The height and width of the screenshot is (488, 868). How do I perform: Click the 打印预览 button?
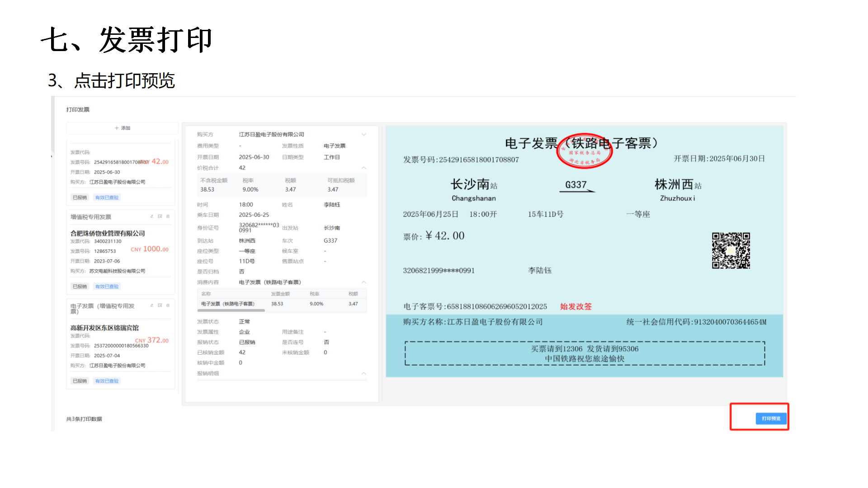point(771,418)
